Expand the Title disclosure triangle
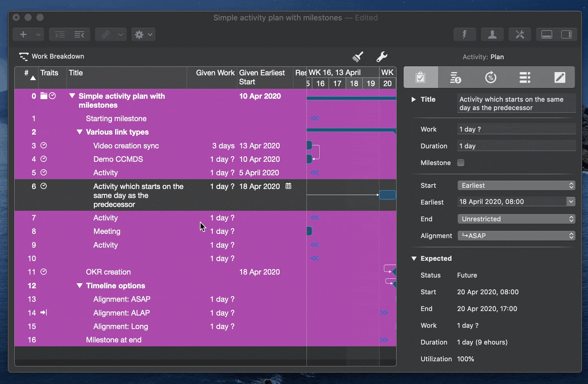The height and width of the screenshot is (384, 588). [413, 99]
